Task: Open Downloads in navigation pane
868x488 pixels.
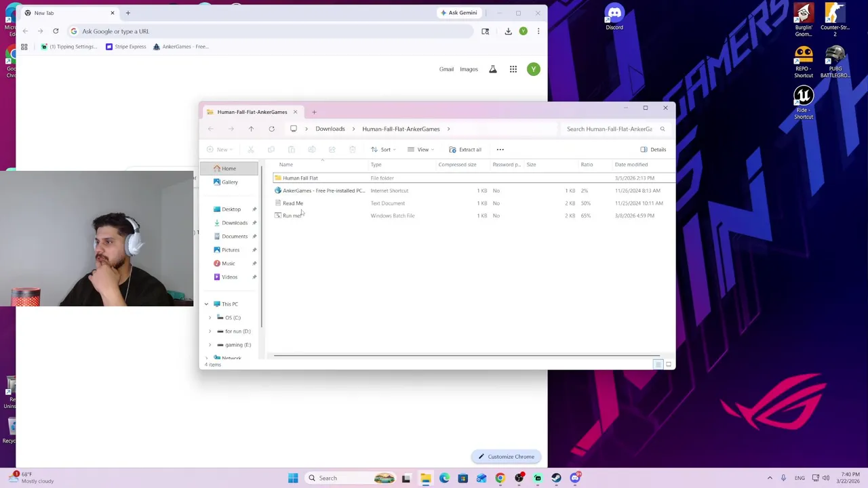Action: 235,223
